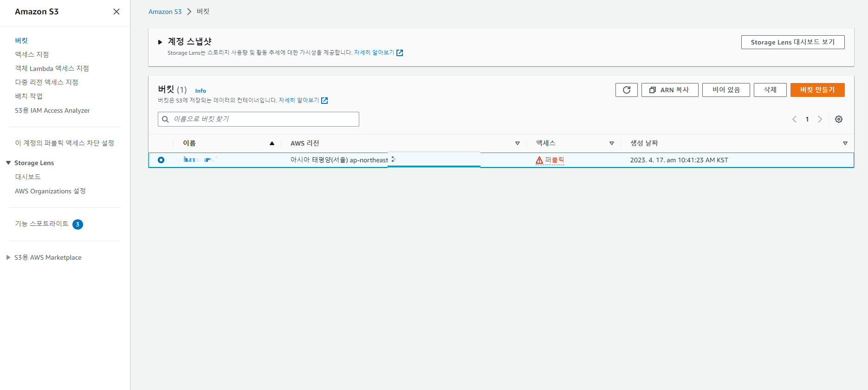
Task: Click the 액세스 column header text
Action: (x=546, y=143)
